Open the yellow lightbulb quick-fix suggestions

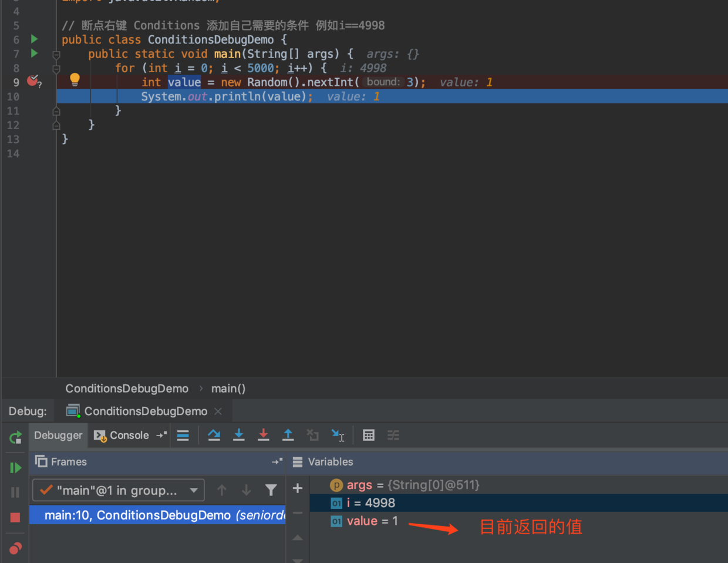point(75,80)
